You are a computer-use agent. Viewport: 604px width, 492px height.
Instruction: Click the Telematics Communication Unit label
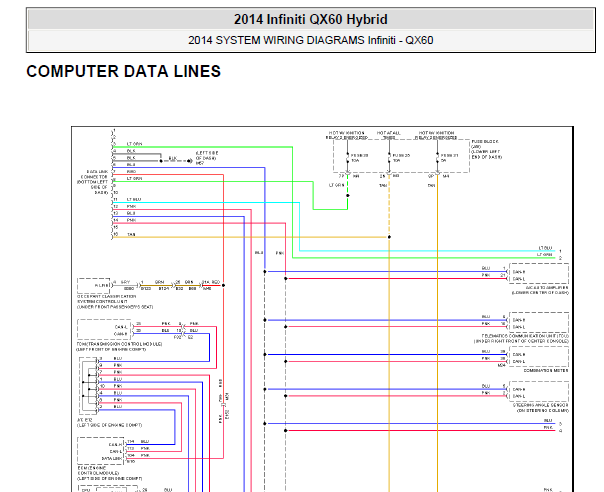[x=521, y=339]
